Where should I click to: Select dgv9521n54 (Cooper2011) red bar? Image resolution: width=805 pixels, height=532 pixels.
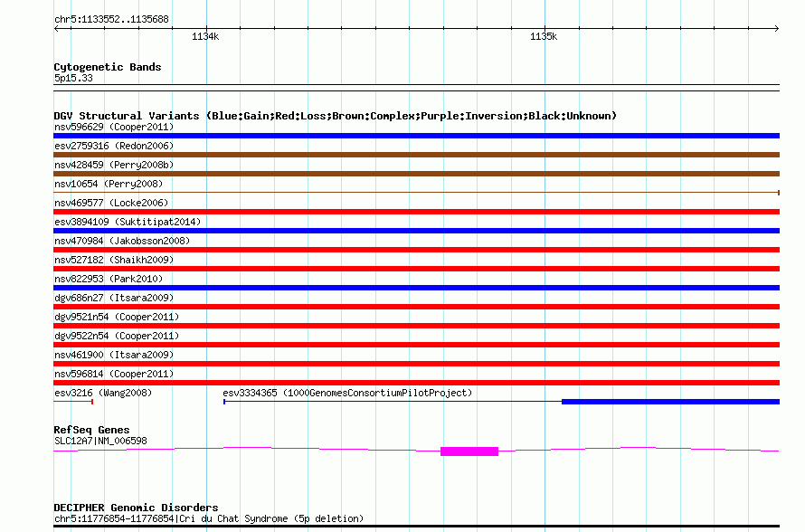click(416, 326)
